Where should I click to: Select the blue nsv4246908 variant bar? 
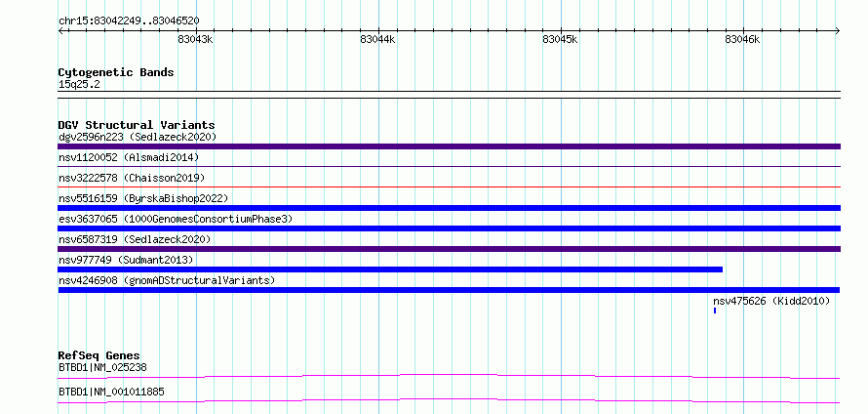(x=449, y=290)
